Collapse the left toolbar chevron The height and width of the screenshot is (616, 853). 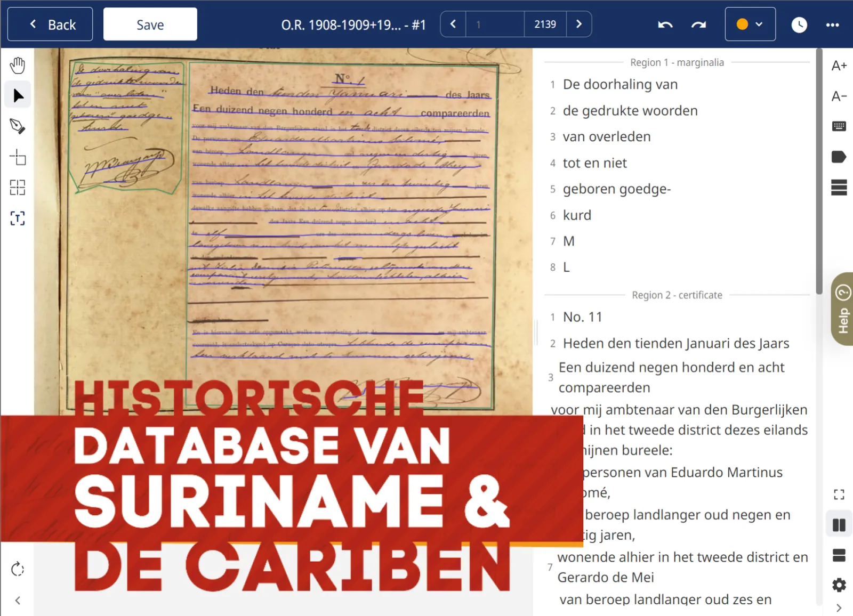click(18, 601)
